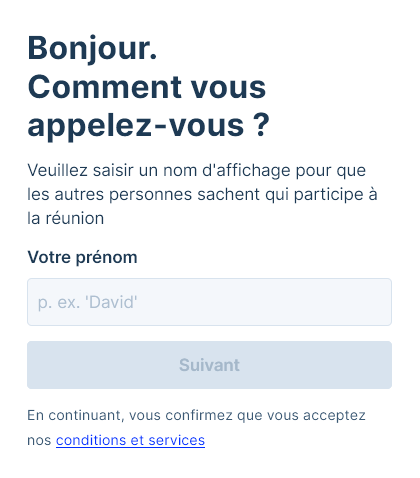Click the 'les autres personnes sachent' line
The image size is (420, 478).
click(x=143, y=194)
